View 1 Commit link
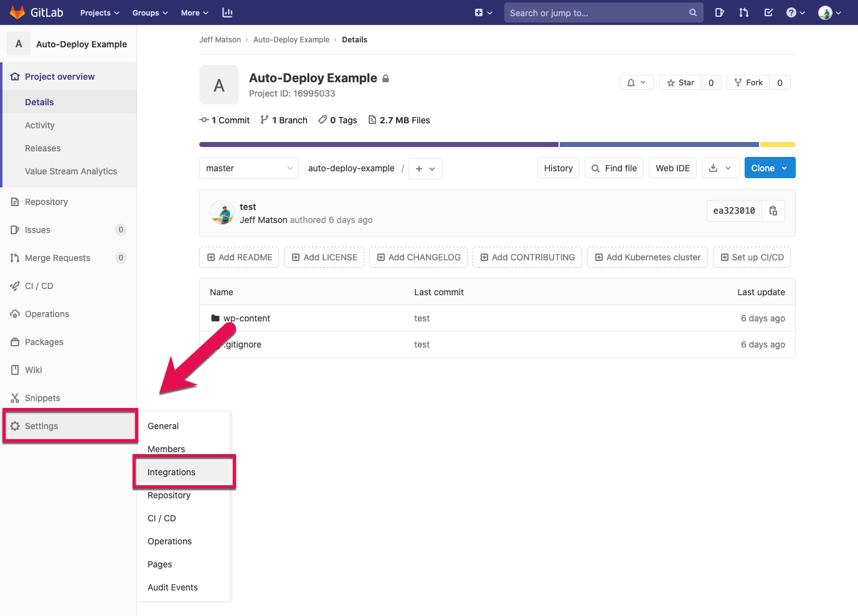 pos(224,120)
